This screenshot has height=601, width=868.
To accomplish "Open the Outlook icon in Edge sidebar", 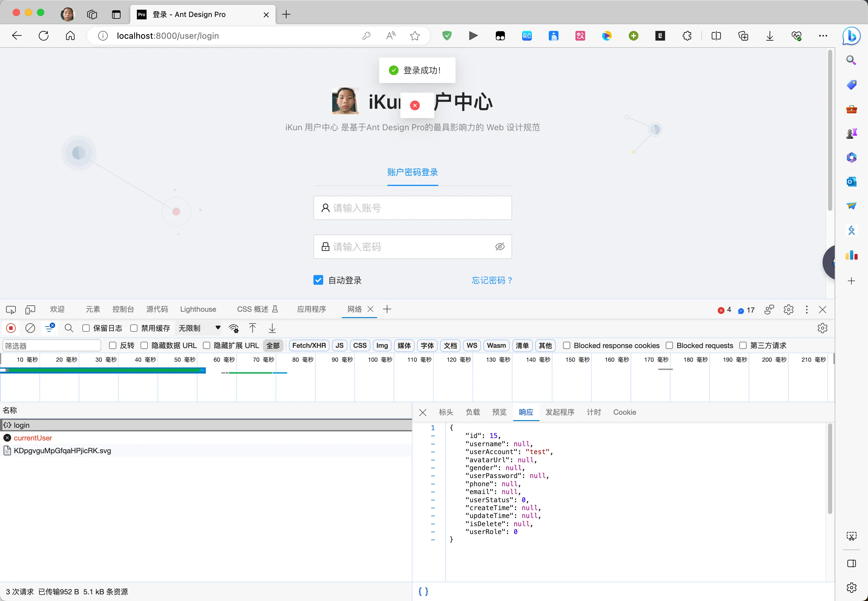I will point(851,182).
